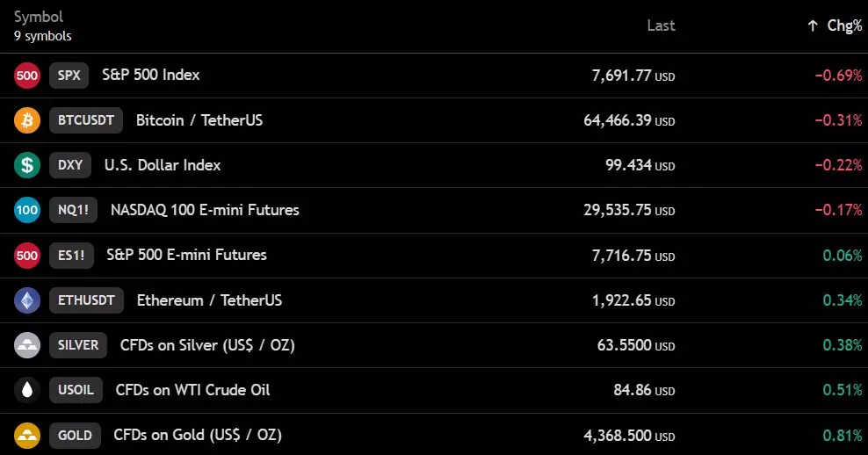Viewport: 868px width, 455px height.
Task: Toggle sort arrow beside Chg% header
Action: [812, 25]
